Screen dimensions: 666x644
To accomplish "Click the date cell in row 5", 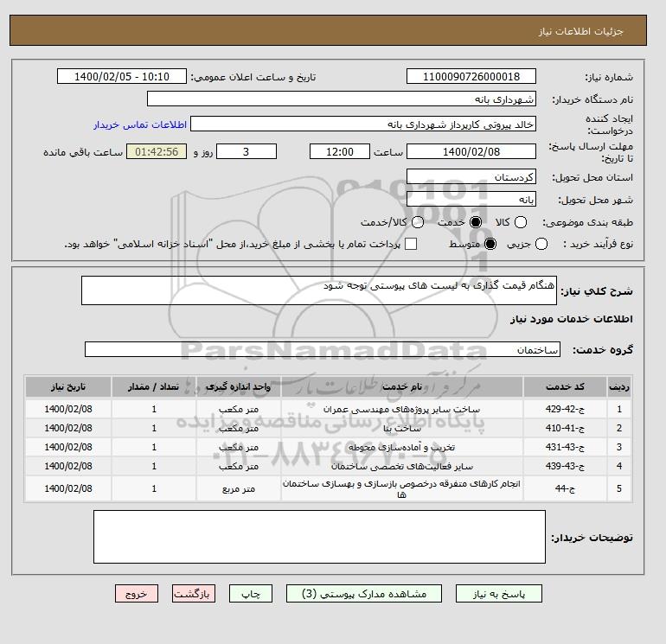I will point(68,488).
